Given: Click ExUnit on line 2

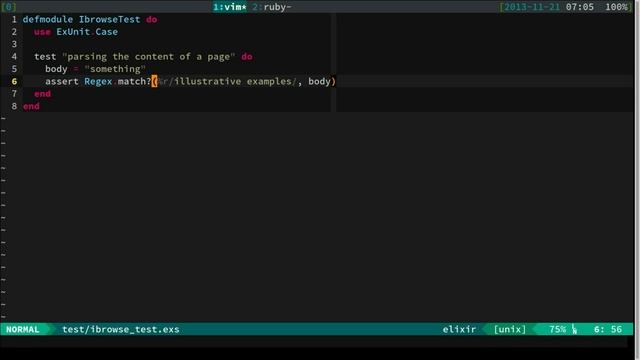Looking at the screenshot, I should coord(73,32).
